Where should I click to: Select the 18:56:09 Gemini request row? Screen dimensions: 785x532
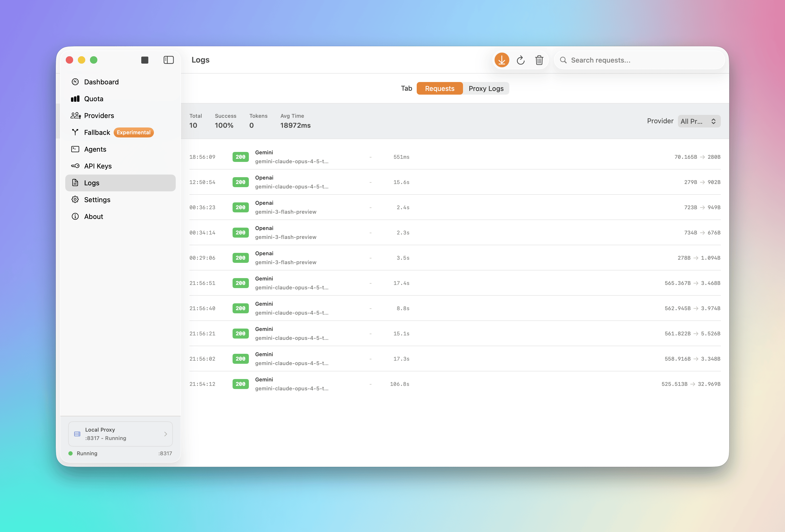pyautogui.click(x=455, y=157)
